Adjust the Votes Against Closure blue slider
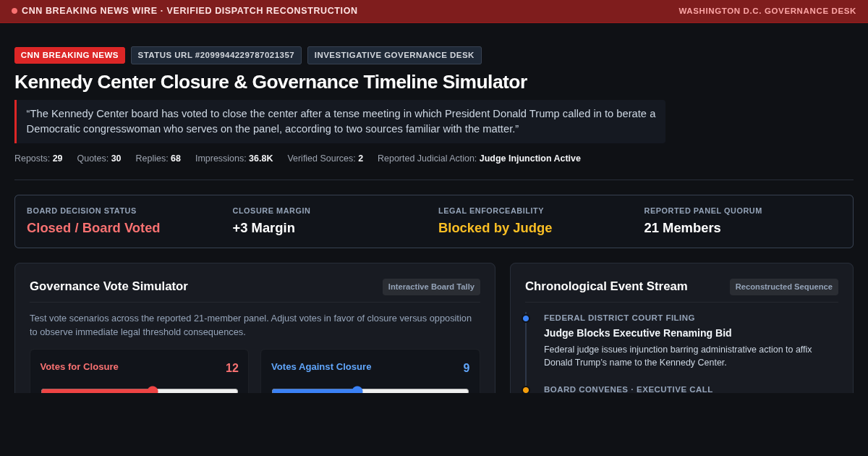The width and height of the screenshot is (868, 456). 370,391
